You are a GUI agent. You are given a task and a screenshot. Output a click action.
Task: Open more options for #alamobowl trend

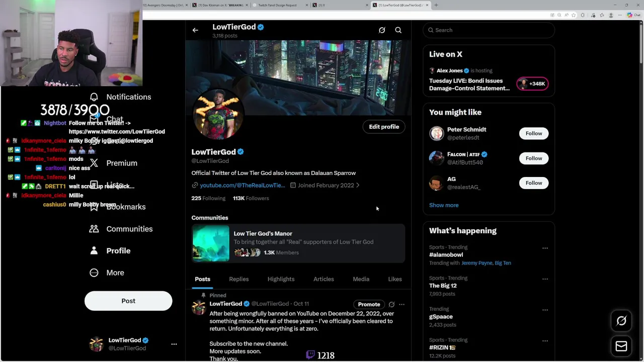[x=545, y=248]
